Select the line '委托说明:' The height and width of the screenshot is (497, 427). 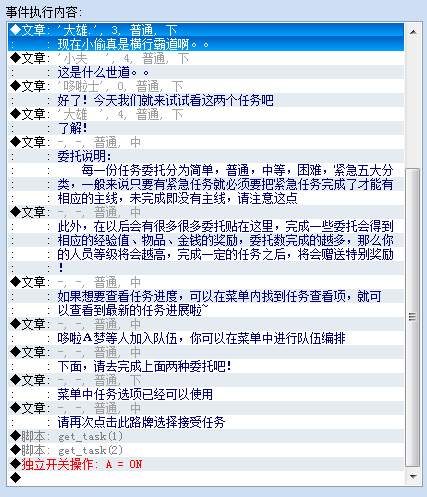pos(206,156)
